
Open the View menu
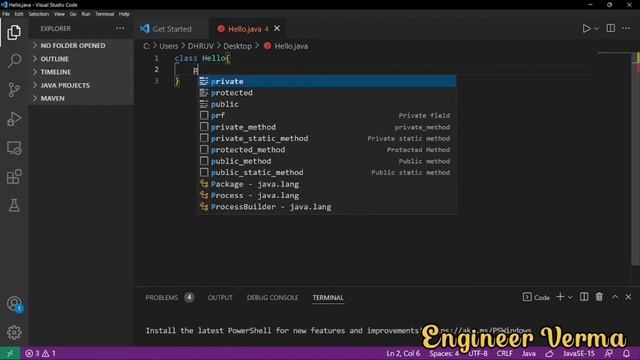coord(59,14)
